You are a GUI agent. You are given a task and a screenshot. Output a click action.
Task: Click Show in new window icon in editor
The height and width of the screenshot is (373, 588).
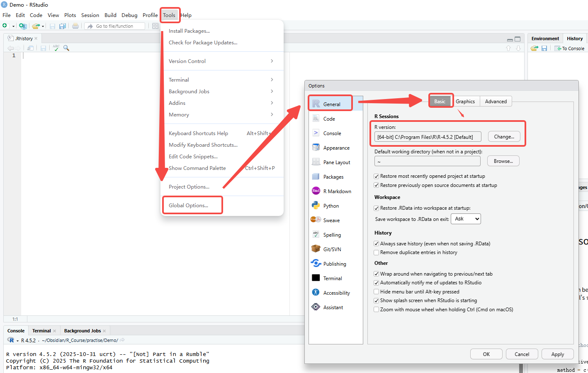click(x=30, y=48)
